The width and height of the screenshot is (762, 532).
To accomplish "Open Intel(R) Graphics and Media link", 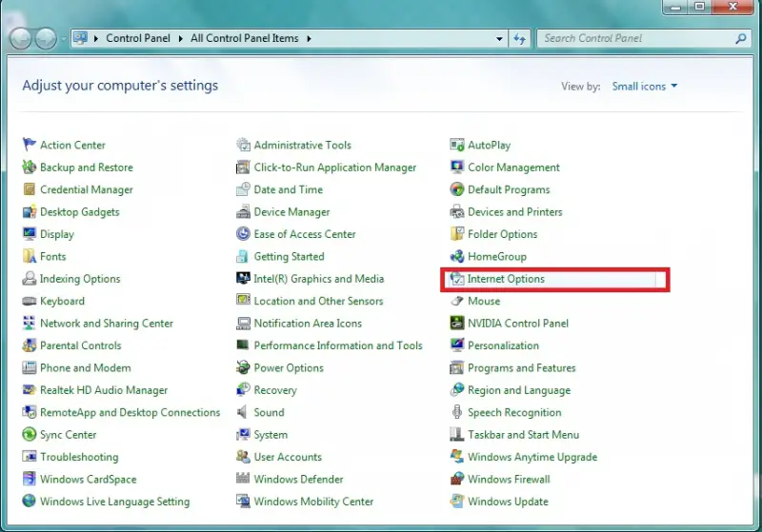I will pyautogui.click(x=319, y=279).
